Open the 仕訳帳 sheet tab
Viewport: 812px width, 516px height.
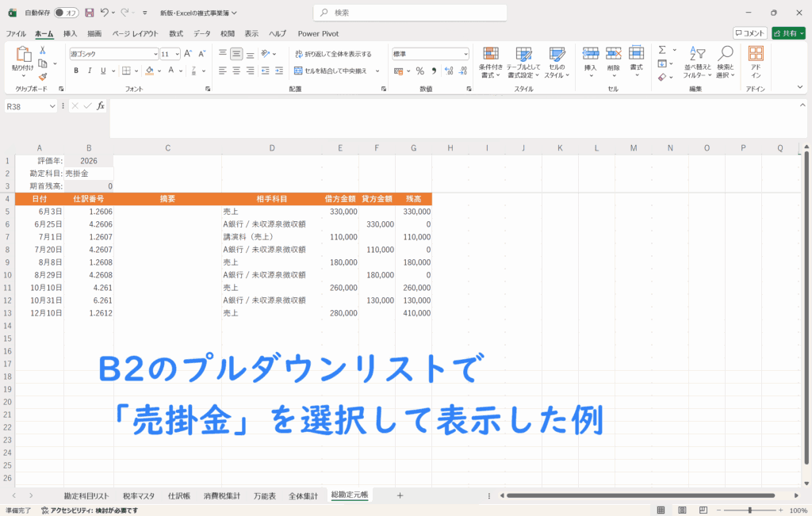click(178, 495)
